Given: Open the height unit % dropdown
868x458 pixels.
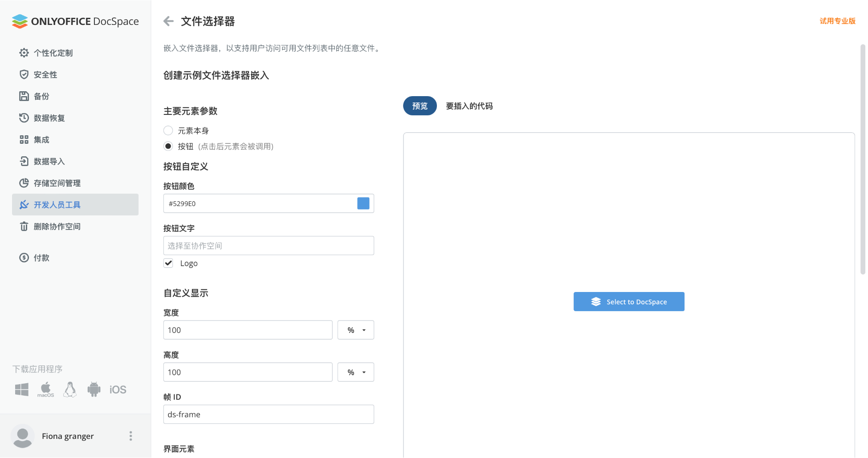Looking at the screenshot, I should pos(356,372).
